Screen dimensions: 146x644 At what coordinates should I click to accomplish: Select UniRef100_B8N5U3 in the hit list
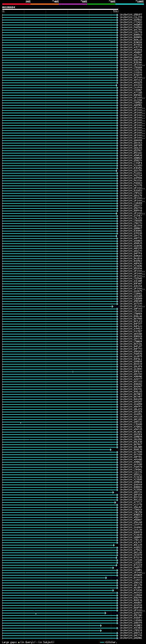click(131, 35)
